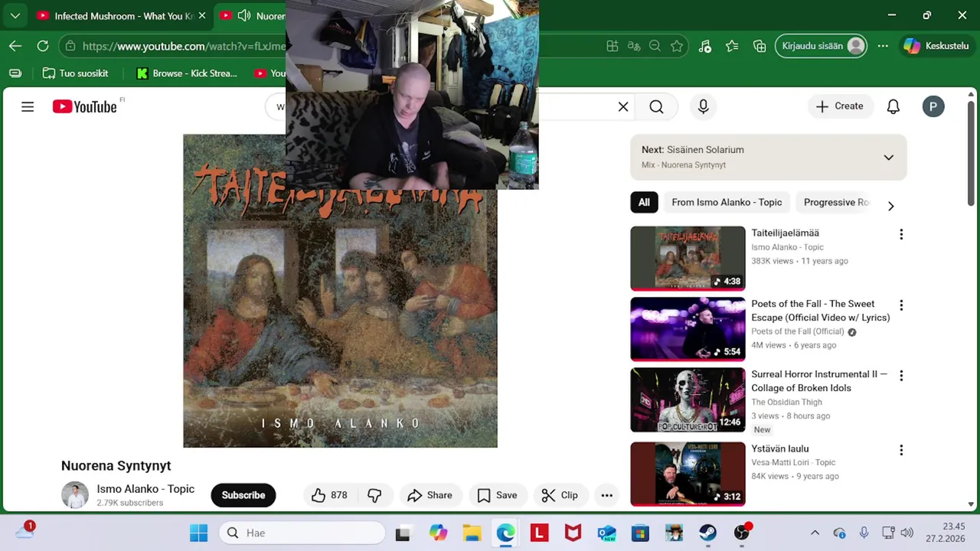Play Surreal Horror Instrumental thumbnail 12:46
Screen dimensions: 980x551
pos(688,400)
